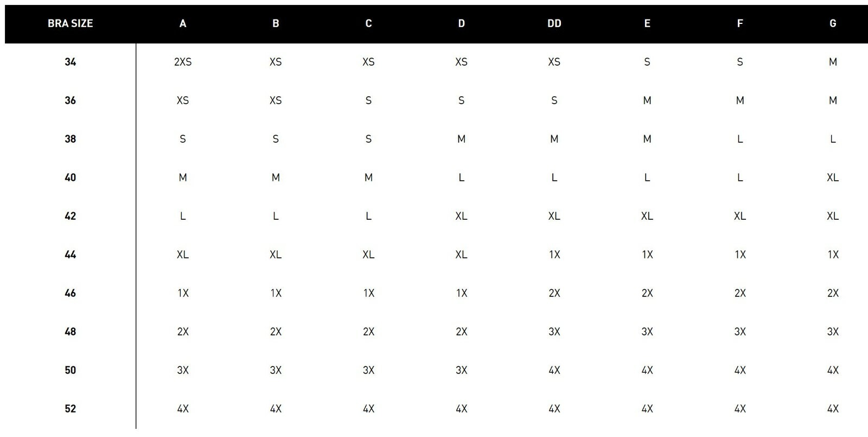Click the G column header
868x437 pixels.
click(x=833, y=23)
